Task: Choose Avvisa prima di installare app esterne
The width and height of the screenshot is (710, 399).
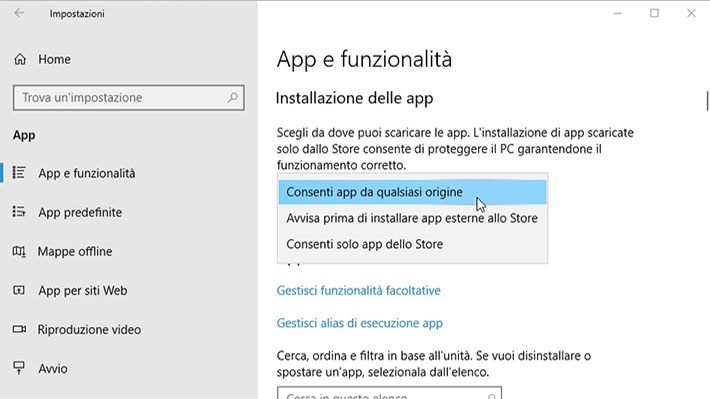Action: click(412, 218)
